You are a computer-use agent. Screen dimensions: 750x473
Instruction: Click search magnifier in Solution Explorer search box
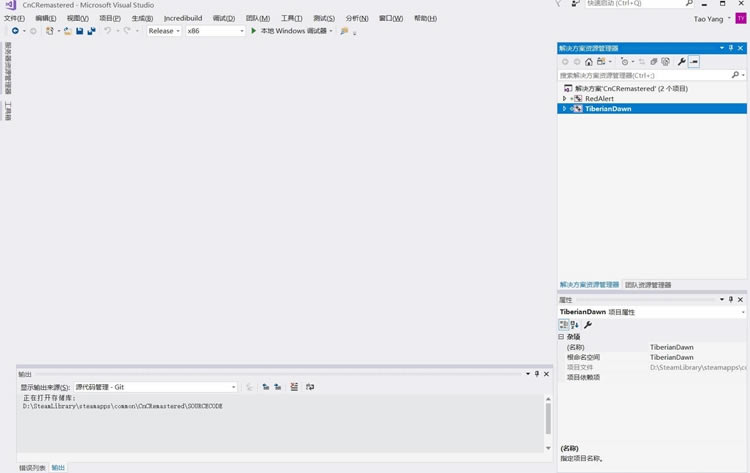click(735, 75)
